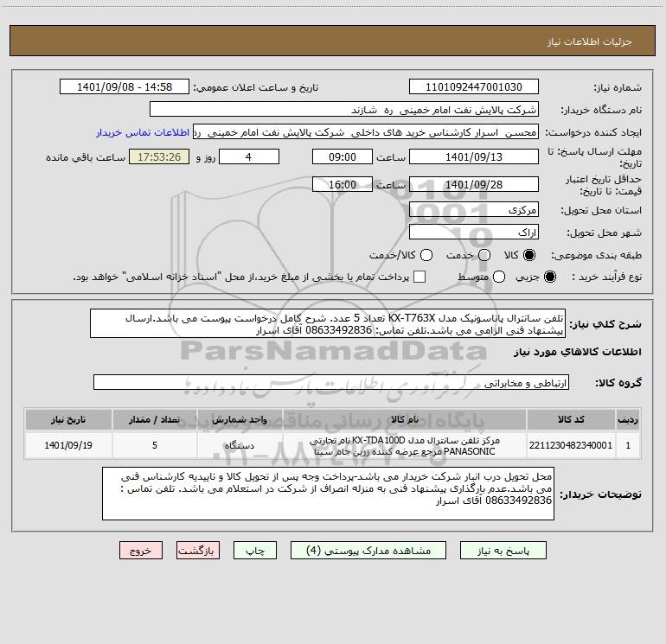The image size is (666, 644).
Task: Click the توضیحات خریدار text area
Action: pos(328,494)
